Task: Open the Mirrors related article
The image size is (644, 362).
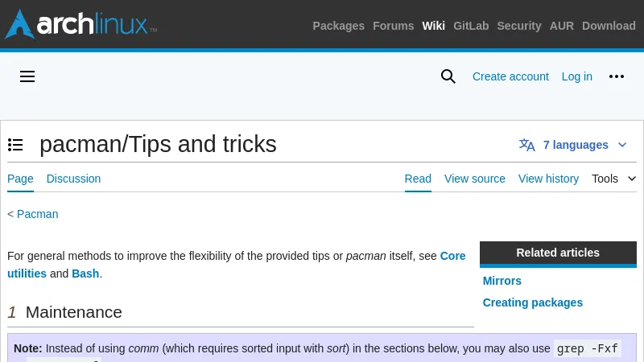Action: pos(502,281)
